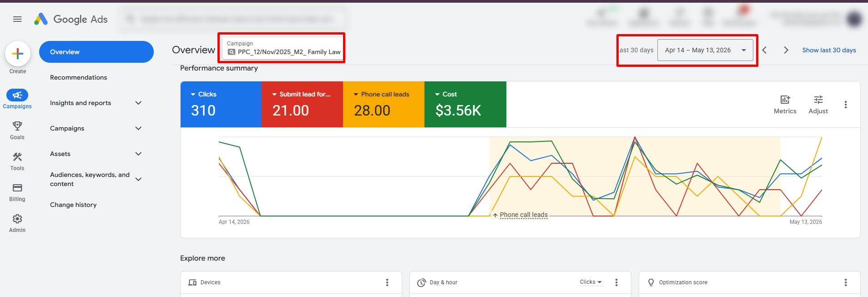Open the Metrics chart icon

point(785,100)
